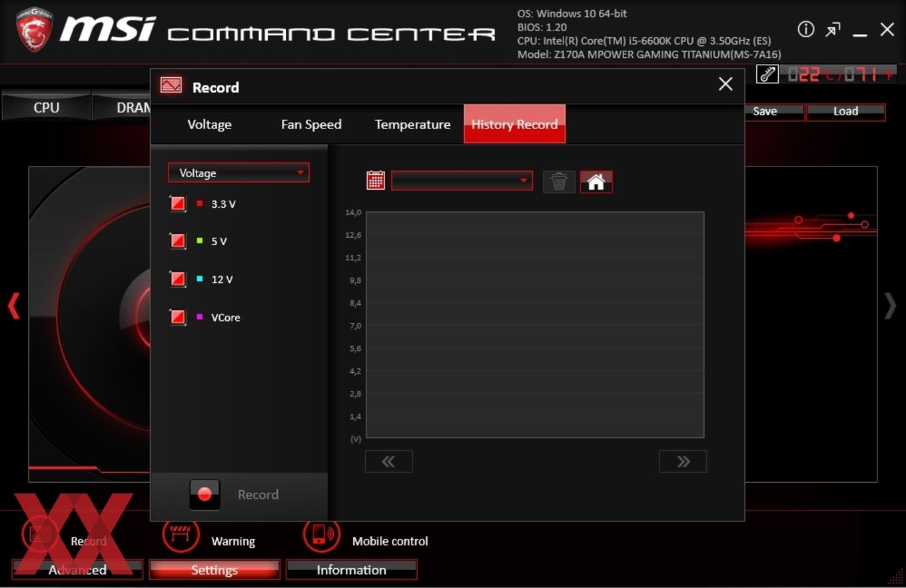Delete the history record with trash icon
The image size is (906, 588).
(x=559, y=181)
